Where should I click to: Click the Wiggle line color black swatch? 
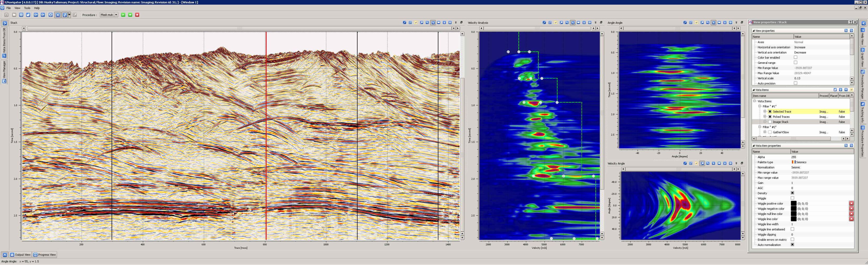point(794,219)
